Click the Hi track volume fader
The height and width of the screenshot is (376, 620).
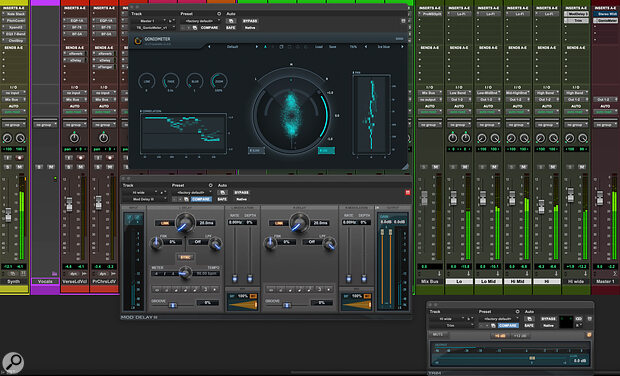[x=541, y=206]
